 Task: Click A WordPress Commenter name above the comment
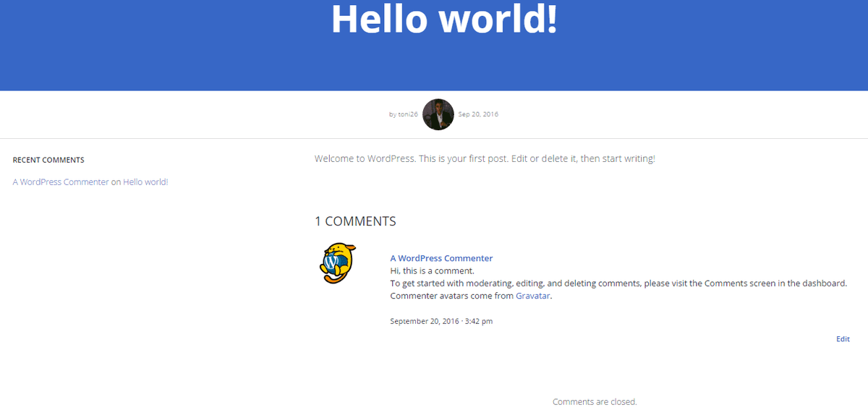[x=441, y=258]
